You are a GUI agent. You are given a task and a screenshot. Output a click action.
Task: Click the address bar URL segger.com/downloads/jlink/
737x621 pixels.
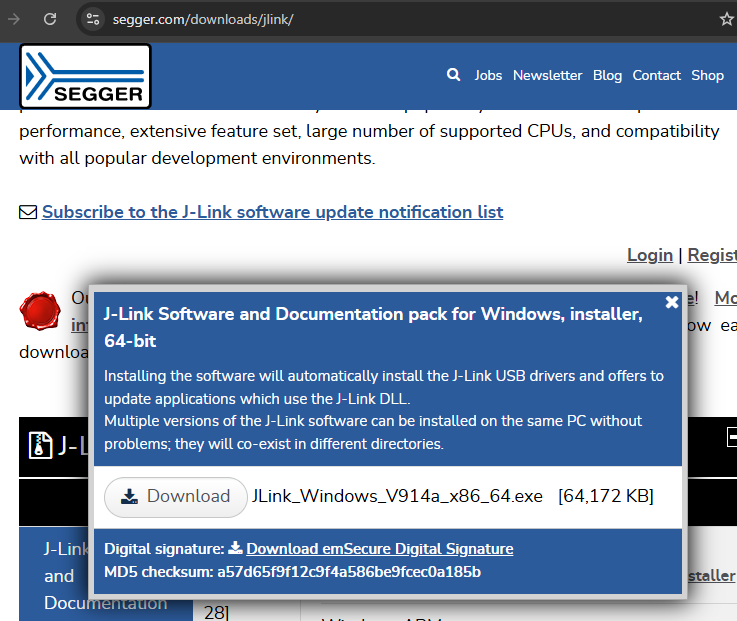click(x=203, y=19)
